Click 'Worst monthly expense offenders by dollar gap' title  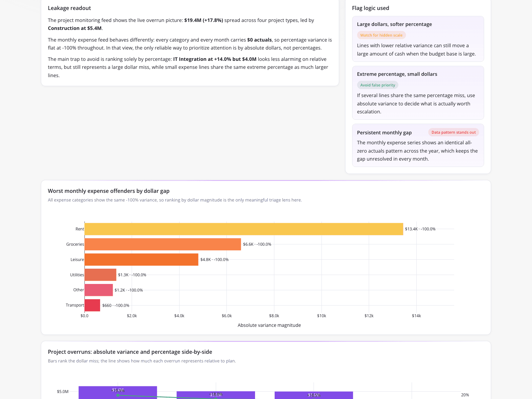pyautogui.click(x=109, y=191)
